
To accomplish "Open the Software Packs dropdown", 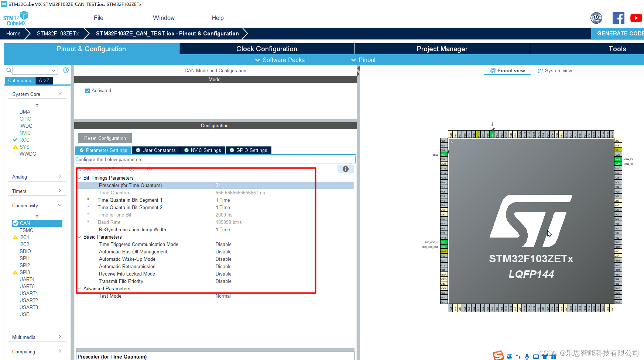I will tap(280, 60).
